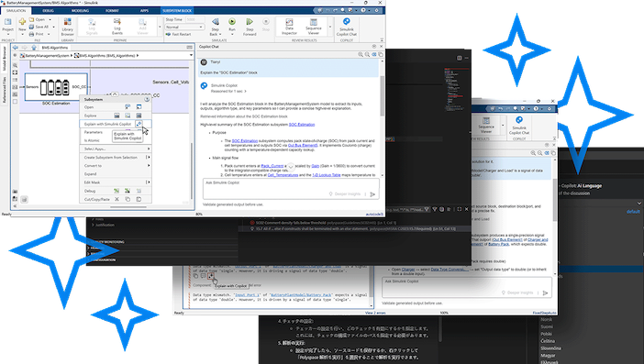Open Sequence Viewer in the front window

[314, 27]
